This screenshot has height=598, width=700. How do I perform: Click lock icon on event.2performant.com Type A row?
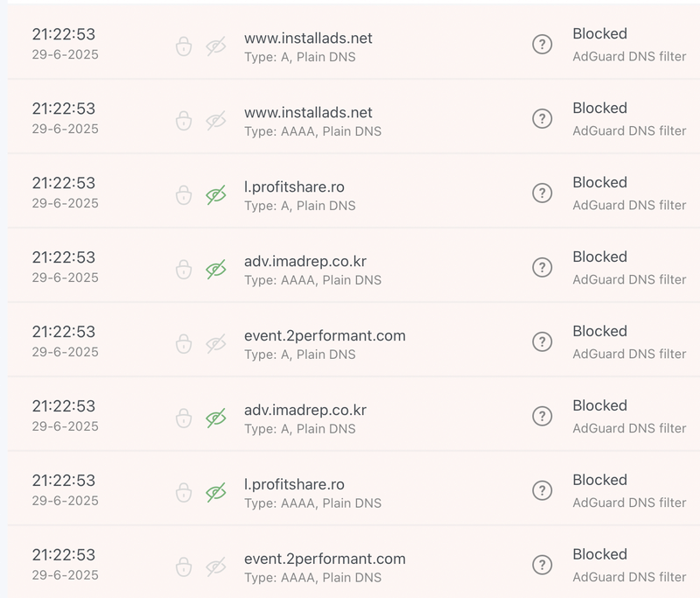pos(184,343)
